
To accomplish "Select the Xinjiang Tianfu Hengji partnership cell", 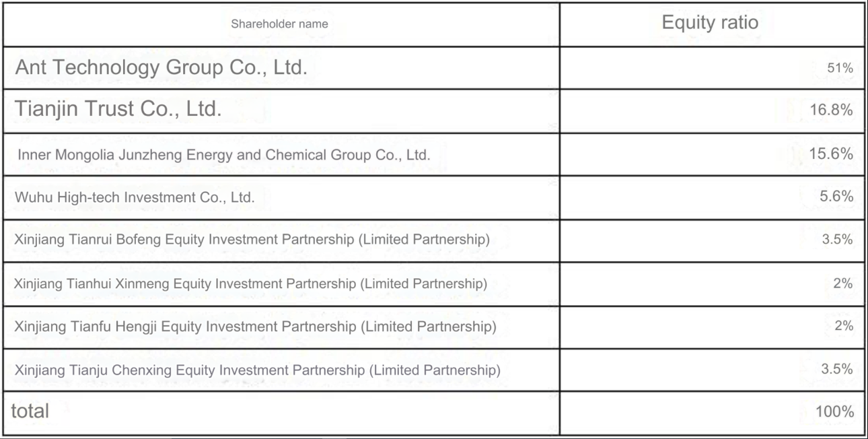I will pos(255,327).
